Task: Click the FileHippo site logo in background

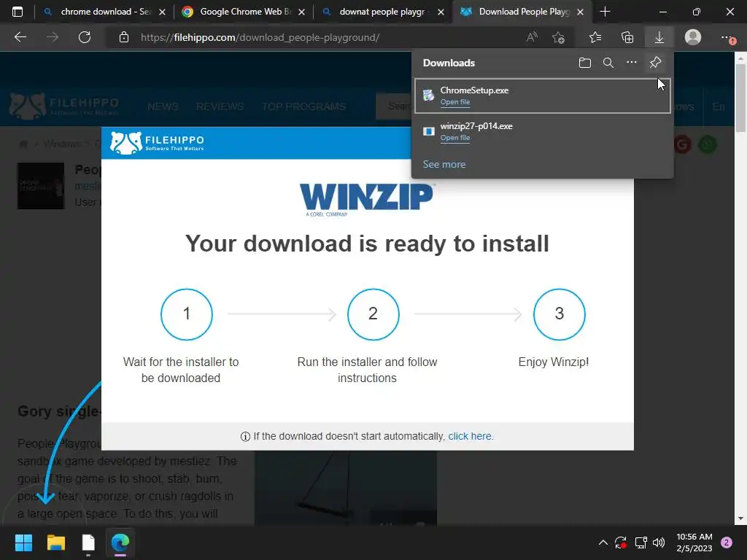Action: coord(64,106)
